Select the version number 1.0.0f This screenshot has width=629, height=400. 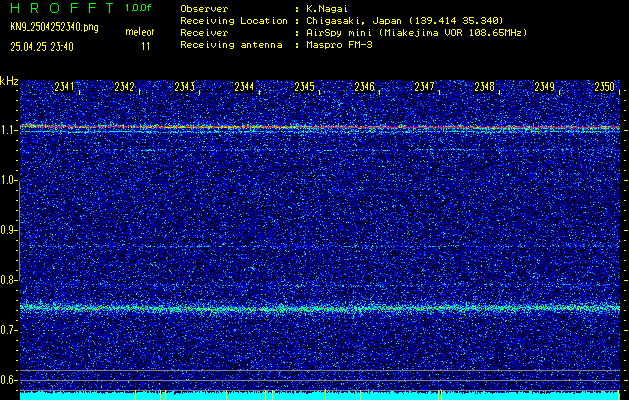pyautogui.click(x=138, y=8)
